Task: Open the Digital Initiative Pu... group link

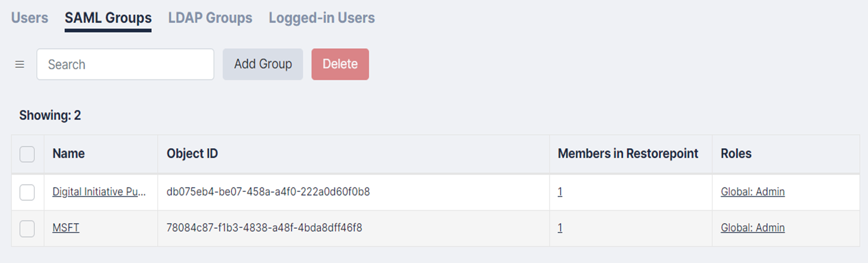Action: [x=99, y=192]
